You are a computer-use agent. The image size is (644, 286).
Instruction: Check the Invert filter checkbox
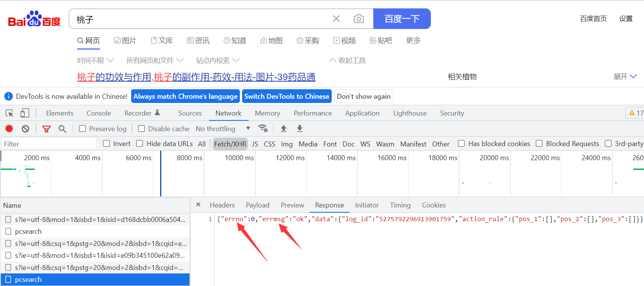106,143
